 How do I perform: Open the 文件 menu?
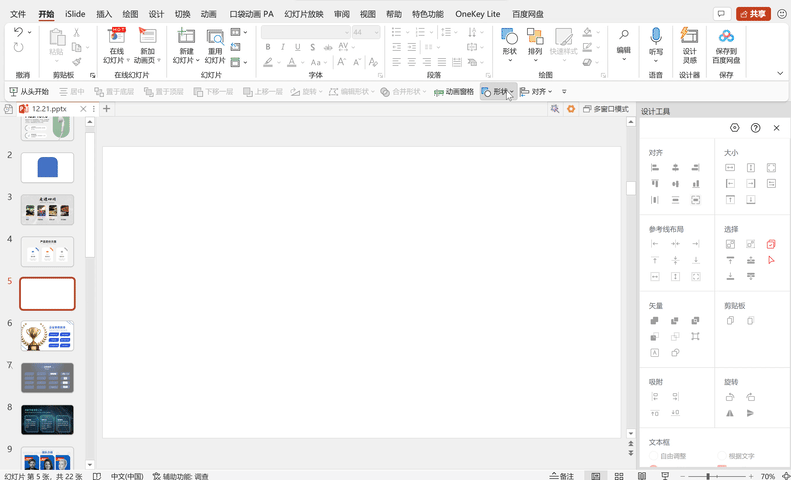[x=18, y=14]
